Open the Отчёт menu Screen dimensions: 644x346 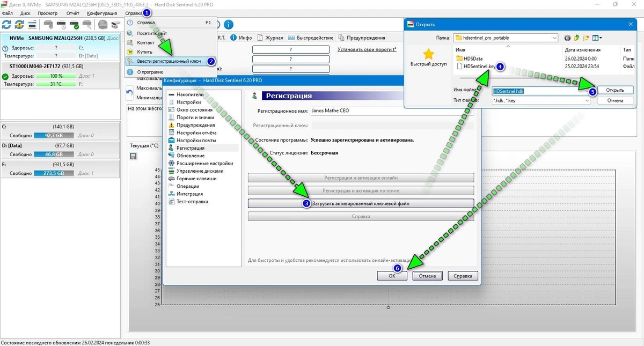pyautogui.click(x=72, y=13)
